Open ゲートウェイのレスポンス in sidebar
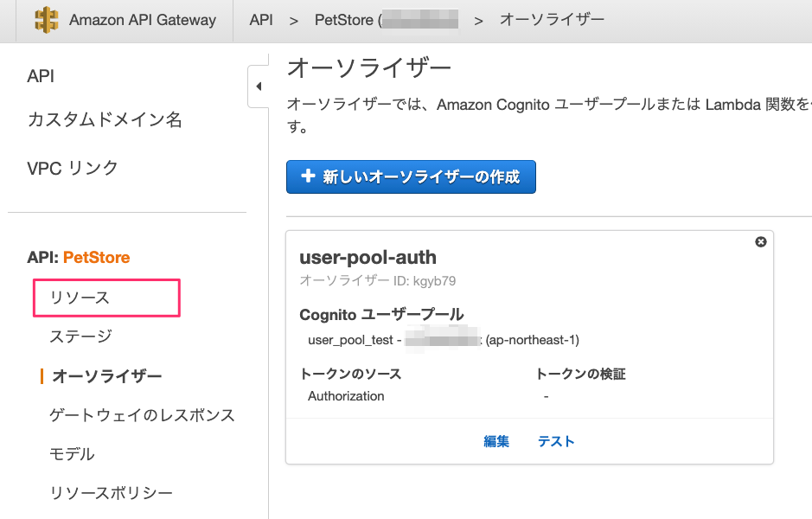This screenshot has height=519, width=812. click(x=142, y=415)
